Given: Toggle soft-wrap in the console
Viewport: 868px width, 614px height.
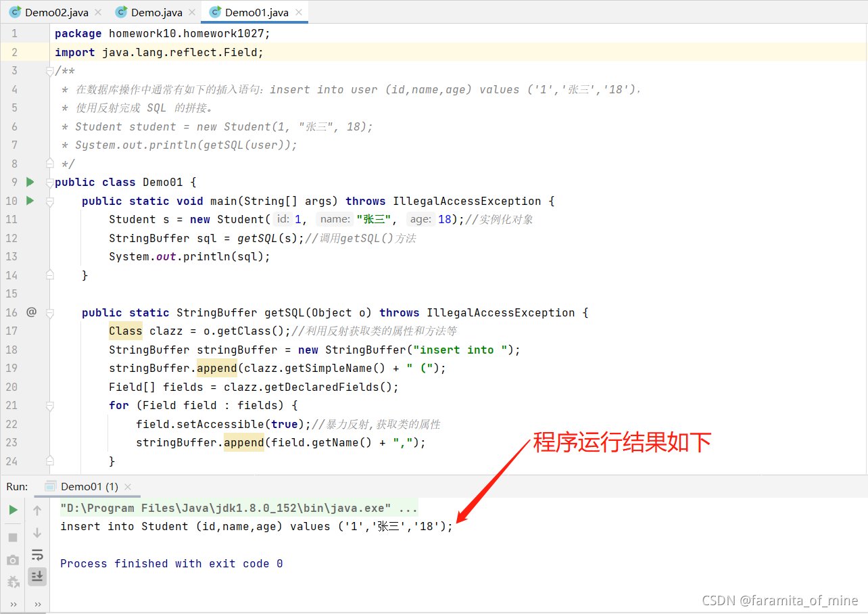Looking at the screenshot, I should (37, 555).
